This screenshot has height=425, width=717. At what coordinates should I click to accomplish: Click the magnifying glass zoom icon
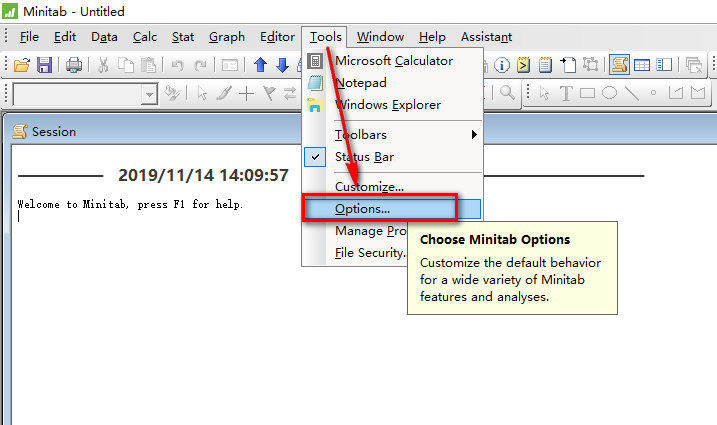point(507,93)
